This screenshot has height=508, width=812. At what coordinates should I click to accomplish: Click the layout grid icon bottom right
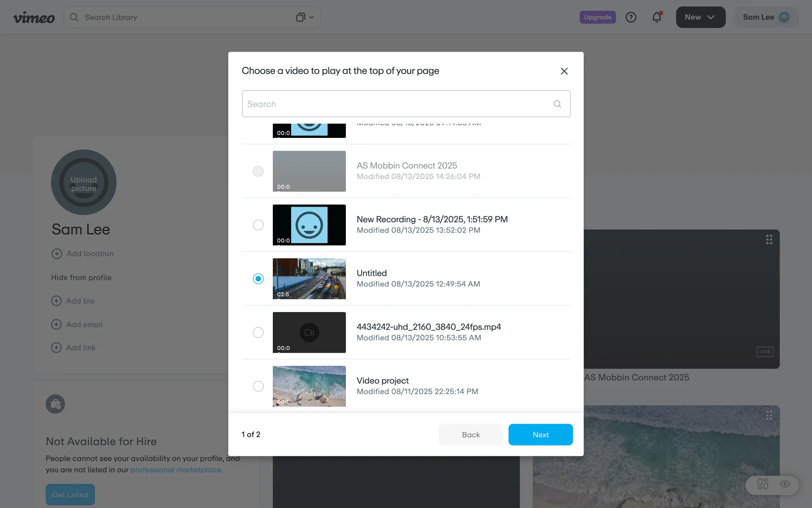[x=763, y=484]
